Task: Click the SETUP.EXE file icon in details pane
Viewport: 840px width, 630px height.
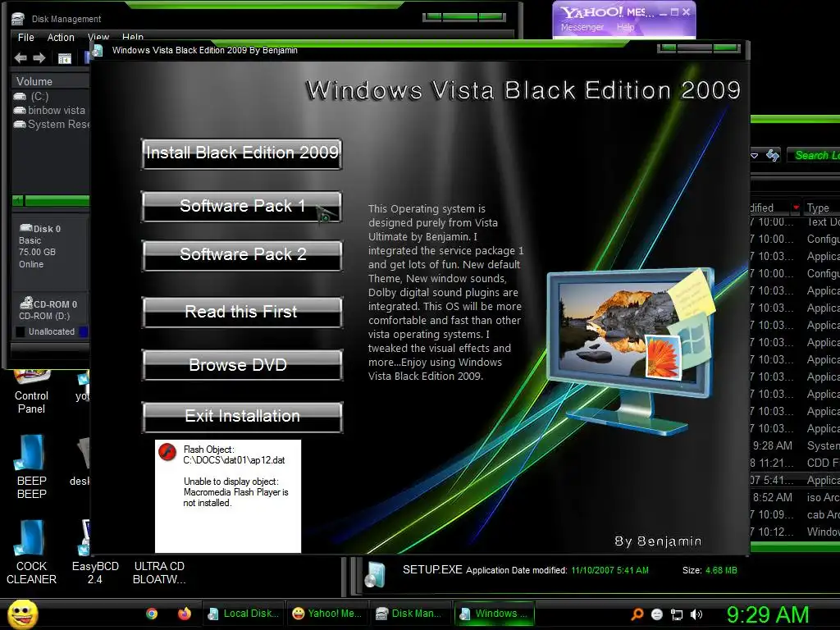Action: click(x=375, y=575)
